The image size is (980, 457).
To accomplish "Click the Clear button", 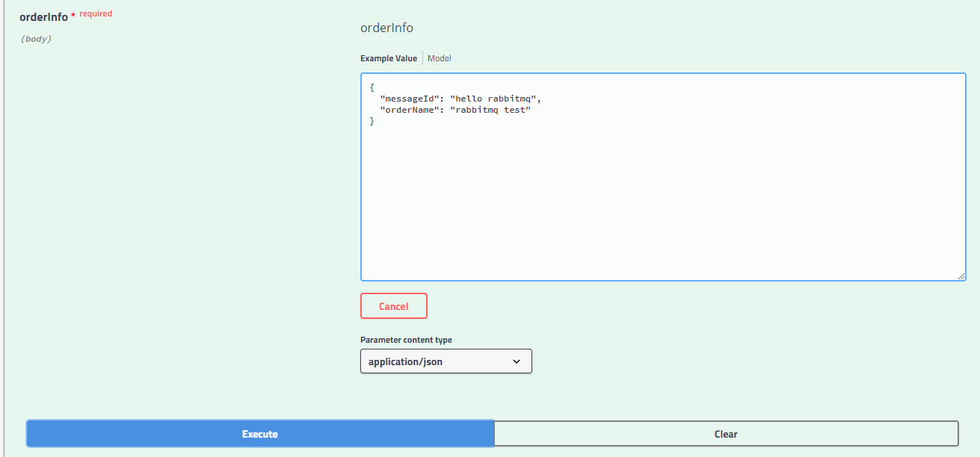I will click(x=726, y=434).
